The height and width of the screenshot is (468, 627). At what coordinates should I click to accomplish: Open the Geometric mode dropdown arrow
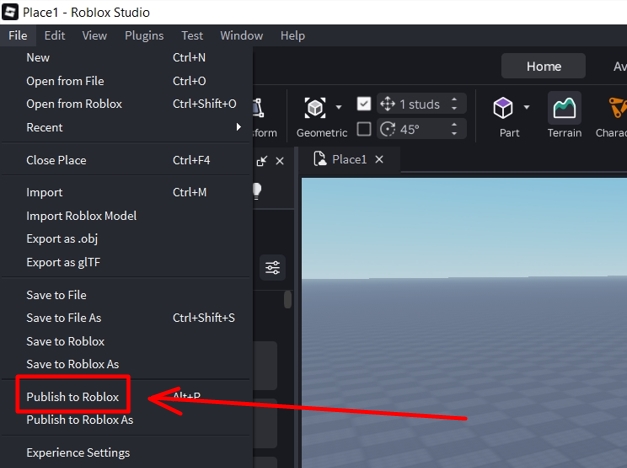click(339, 107)
